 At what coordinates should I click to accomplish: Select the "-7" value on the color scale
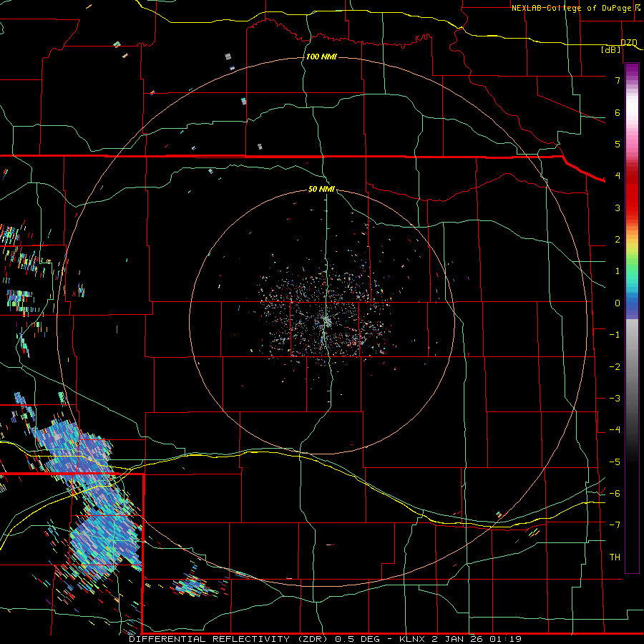click(615, 525)
